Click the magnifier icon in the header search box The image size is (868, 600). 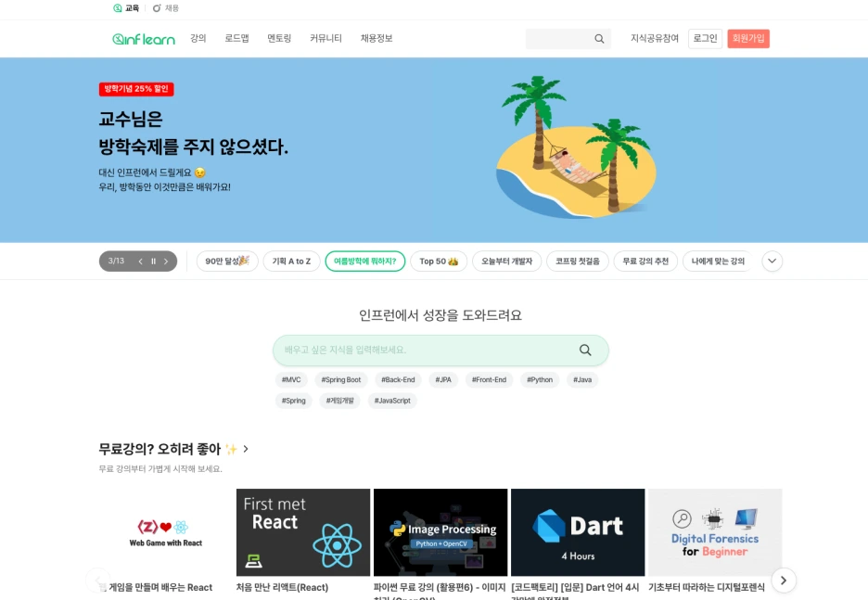[x=599, y=39]
